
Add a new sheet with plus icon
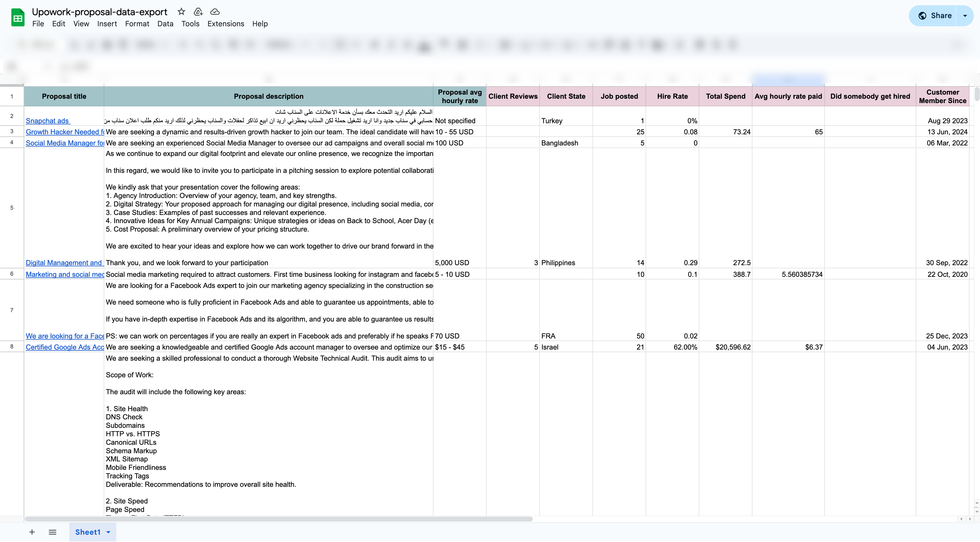pyautogui.click(x=32, y=532)
